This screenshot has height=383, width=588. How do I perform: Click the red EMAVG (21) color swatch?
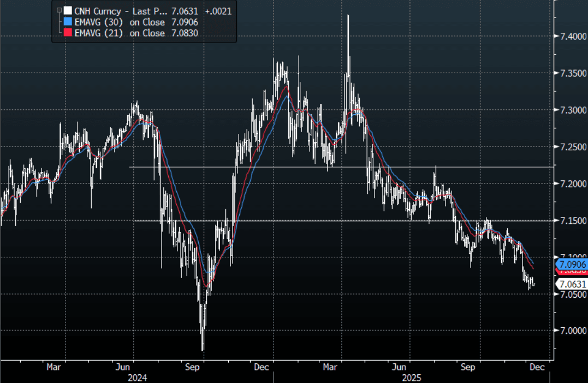tap(67, 33)
